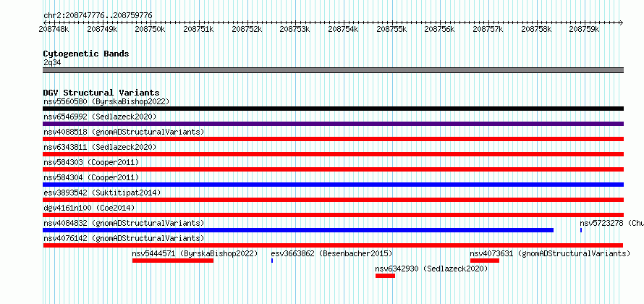Click the esv3663862 (Besenbacher2015) label
This screenshot has height=304, width=644.
pyautogui.click(x=331, y=253)
